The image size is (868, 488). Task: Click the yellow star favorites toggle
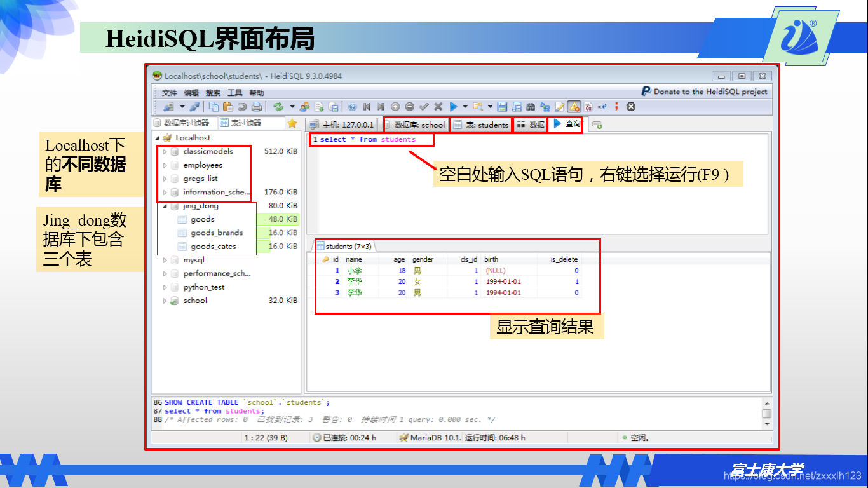pos(292,123)
